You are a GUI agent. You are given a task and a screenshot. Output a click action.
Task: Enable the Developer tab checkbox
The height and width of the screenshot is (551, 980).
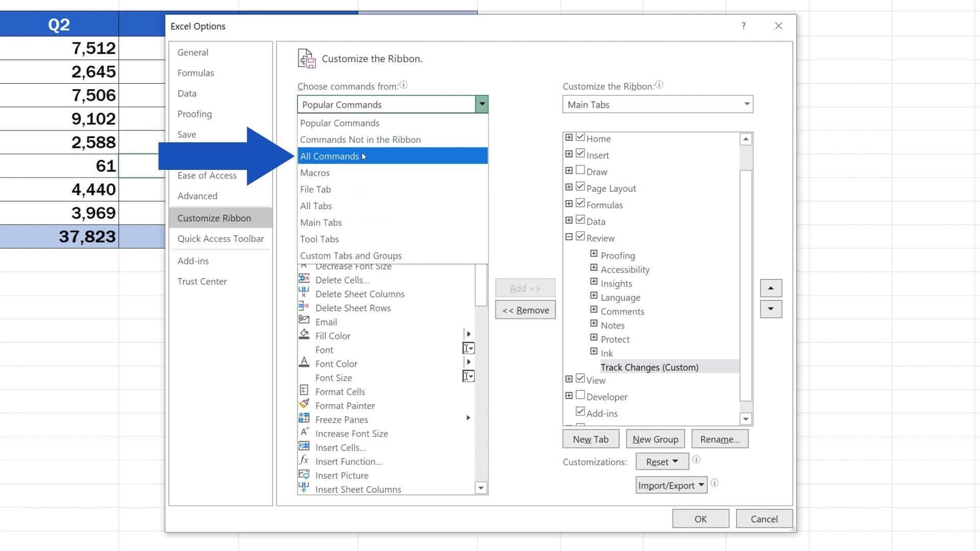[x=580, y=394]
